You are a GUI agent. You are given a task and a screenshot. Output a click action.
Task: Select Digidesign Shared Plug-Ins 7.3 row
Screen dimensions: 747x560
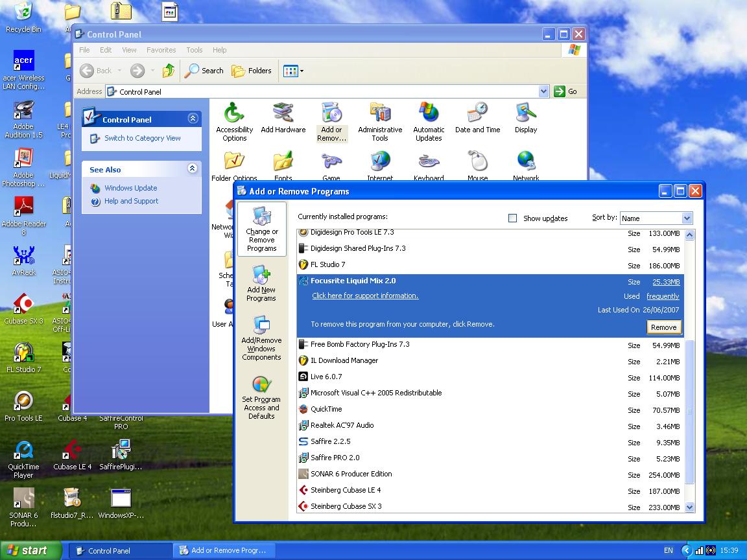(x=490, y=249)
